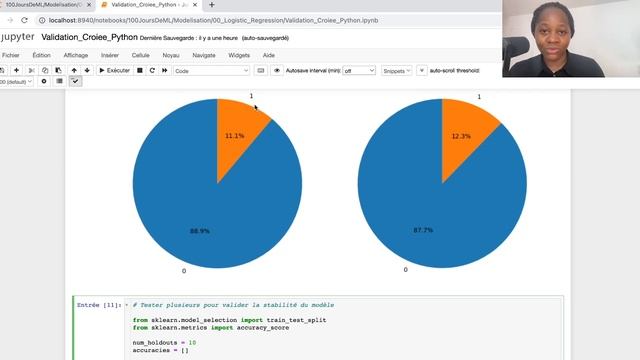Open the Cellule menu
The image size is (640, 360).
point(140,55)
